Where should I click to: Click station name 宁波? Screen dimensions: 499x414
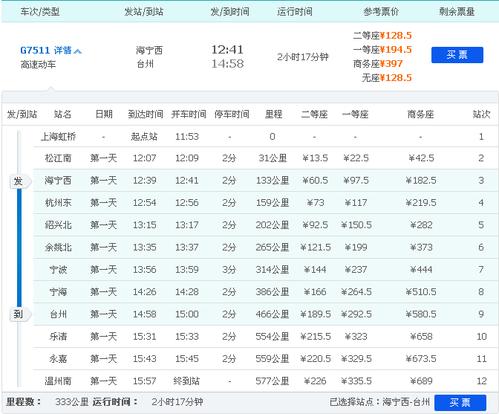pyautogui.click(x=58, y=269)
